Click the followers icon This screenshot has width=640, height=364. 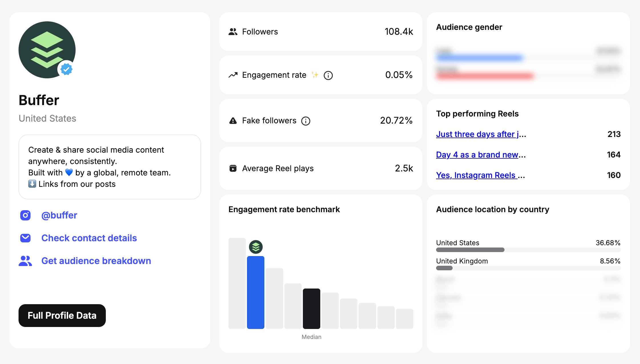[x=233, y=32]
